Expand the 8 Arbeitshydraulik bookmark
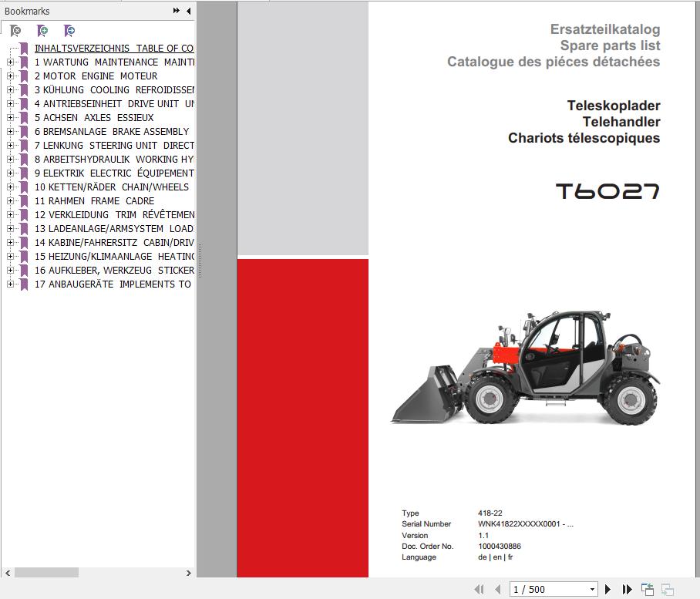The image size is (700, 599). click(x=10, y=159)
